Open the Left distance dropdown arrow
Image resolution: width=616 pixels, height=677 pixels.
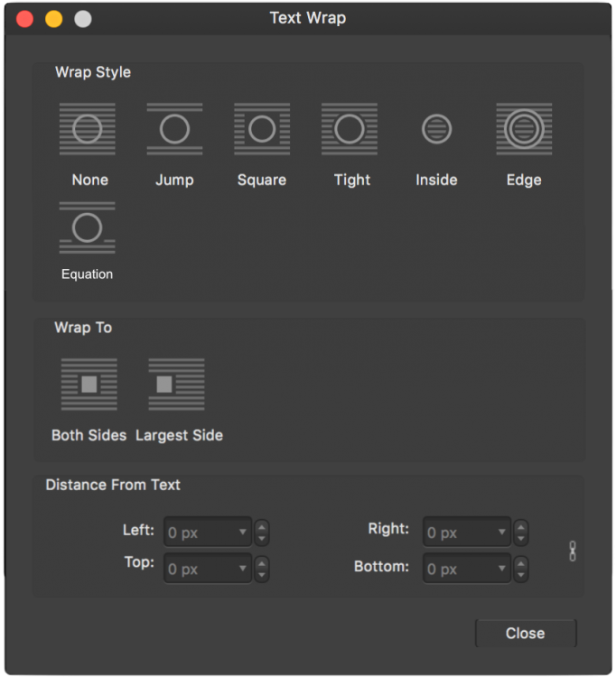coord(242,533)
